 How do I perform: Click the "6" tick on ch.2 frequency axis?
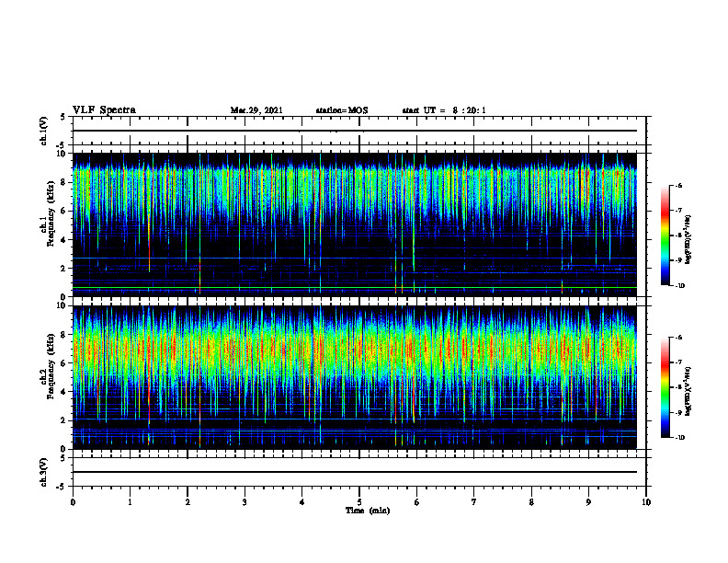point(63,363)
